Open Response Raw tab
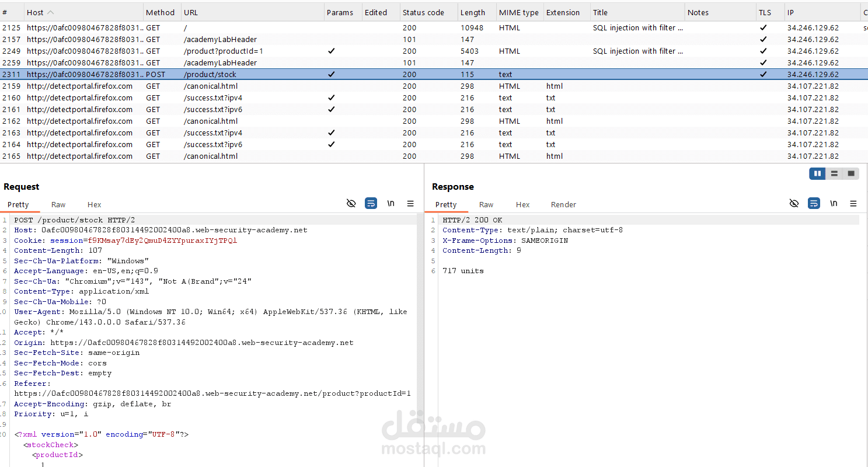868x467 pixels. [486, 204]
